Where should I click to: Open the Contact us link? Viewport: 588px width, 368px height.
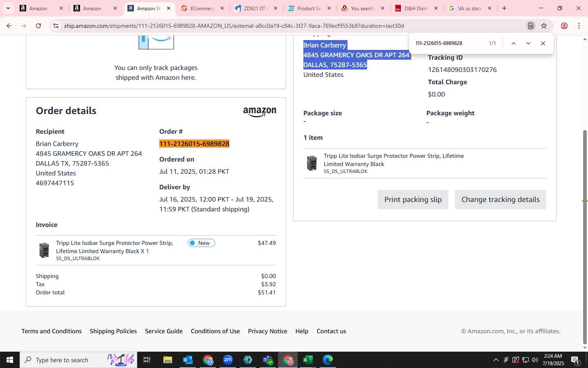pyautogui.click(x=331, y=331)
